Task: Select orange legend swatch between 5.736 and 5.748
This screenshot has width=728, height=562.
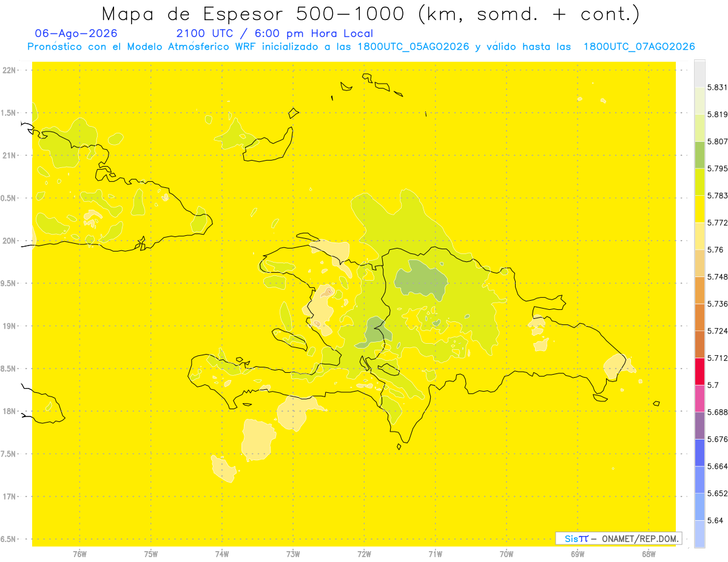Action: [699, 290]
